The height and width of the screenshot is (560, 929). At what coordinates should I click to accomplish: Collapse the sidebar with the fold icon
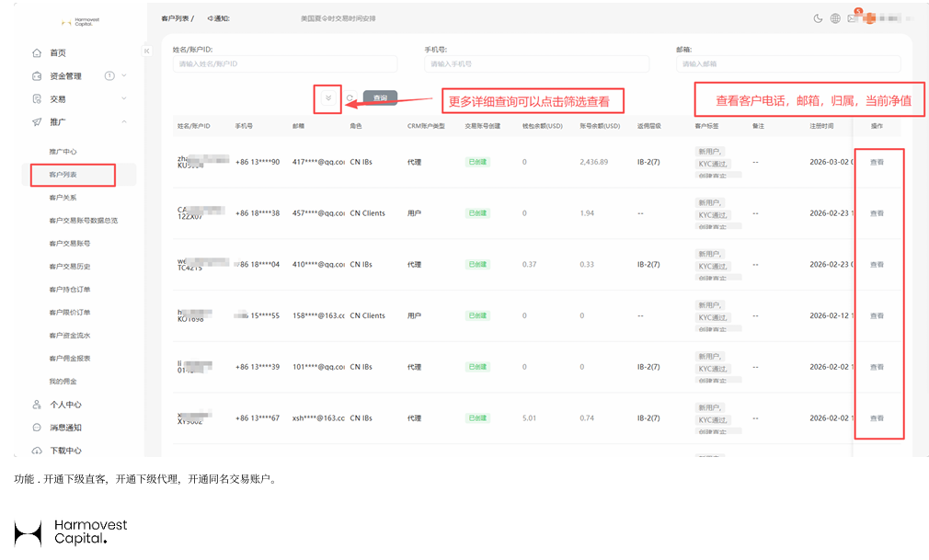pos(146,51)
